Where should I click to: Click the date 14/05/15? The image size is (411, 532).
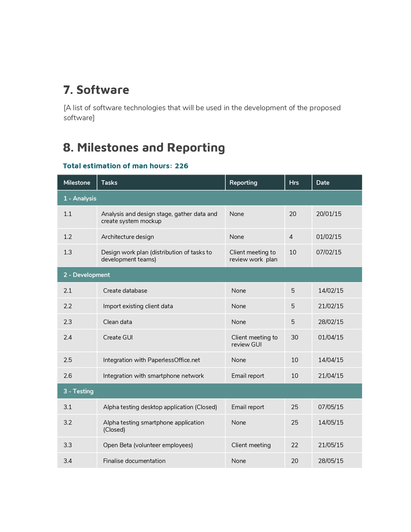(x=331, y=422)
